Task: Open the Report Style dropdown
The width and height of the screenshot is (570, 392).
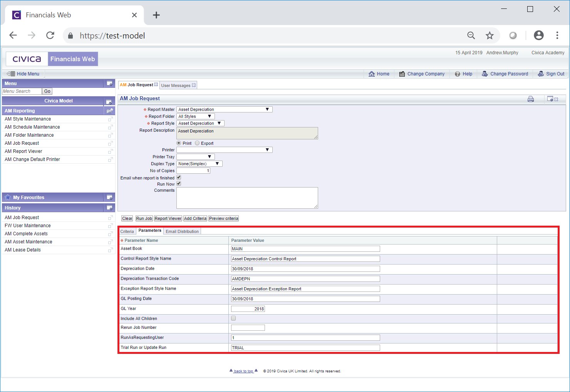Action: 200,123
